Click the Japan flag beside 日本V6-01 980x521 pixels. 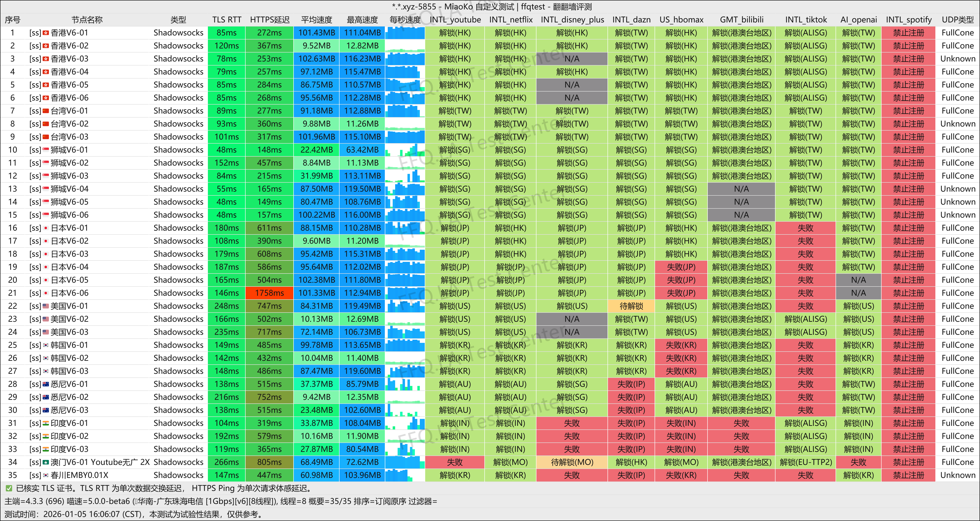point(46,228)
